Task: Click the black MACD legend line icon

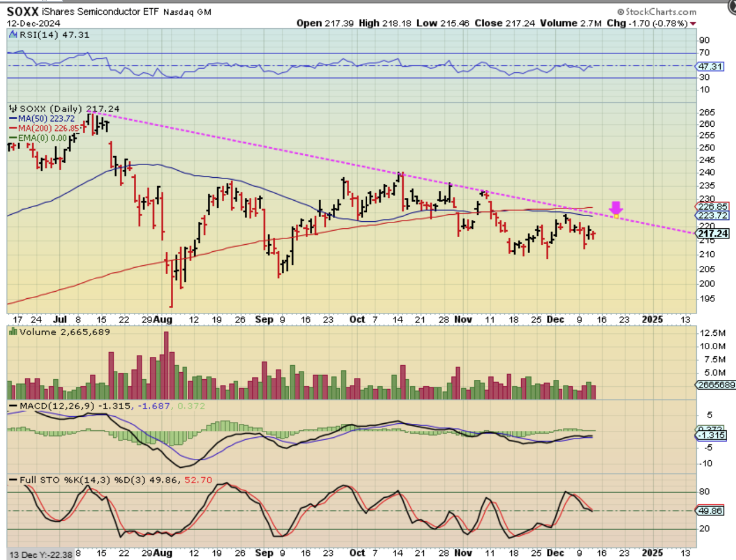Action: click(13, 406)
